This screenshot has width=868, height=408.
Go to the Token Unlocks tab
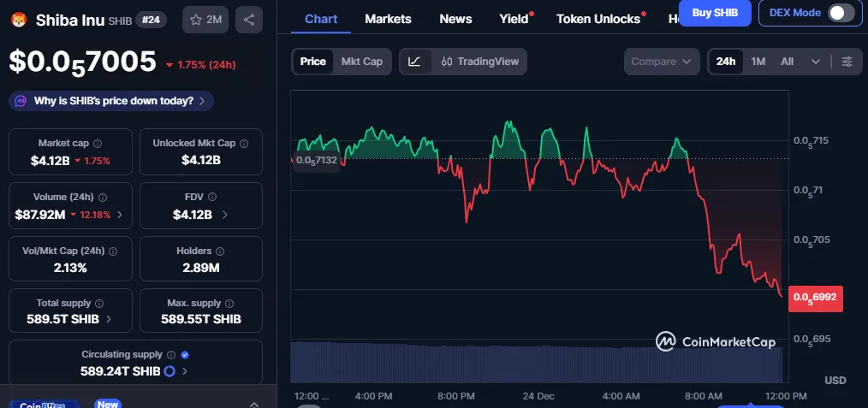598,19
